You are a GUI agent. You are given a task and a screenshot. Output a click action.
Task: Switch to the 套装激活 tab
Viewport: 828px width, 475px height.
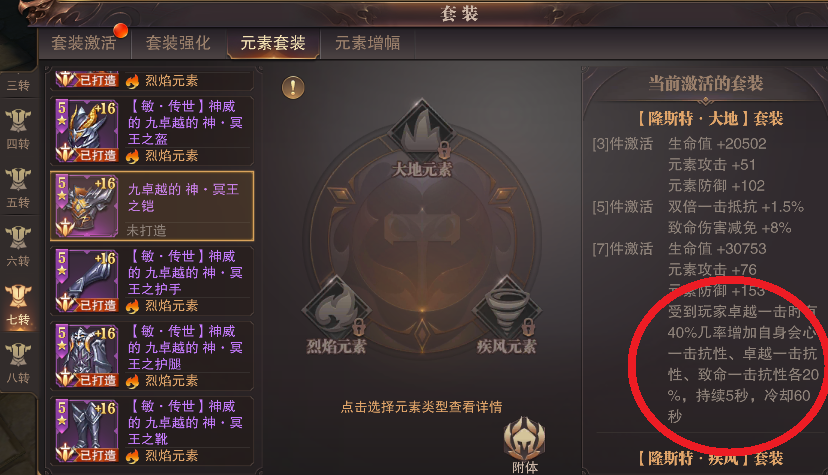click(x=83, y=43)
